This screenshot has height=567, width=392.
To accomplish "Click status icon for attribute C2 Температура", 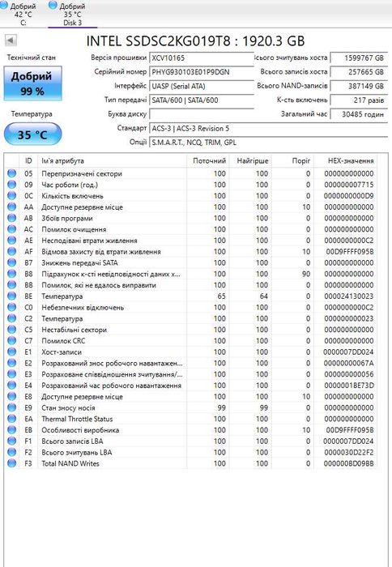I will pos(12,318).
